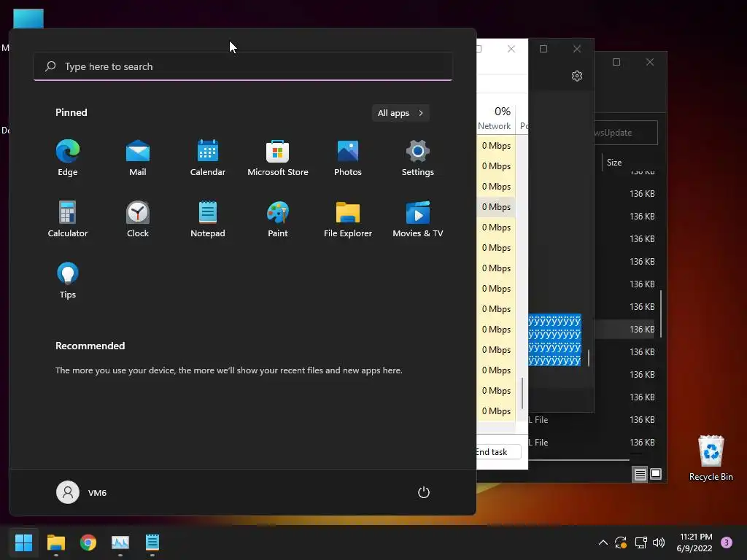The height and width of the screenshot is (560, 747).
Task: Launch the Calculator app
Action: pos(68,219)
